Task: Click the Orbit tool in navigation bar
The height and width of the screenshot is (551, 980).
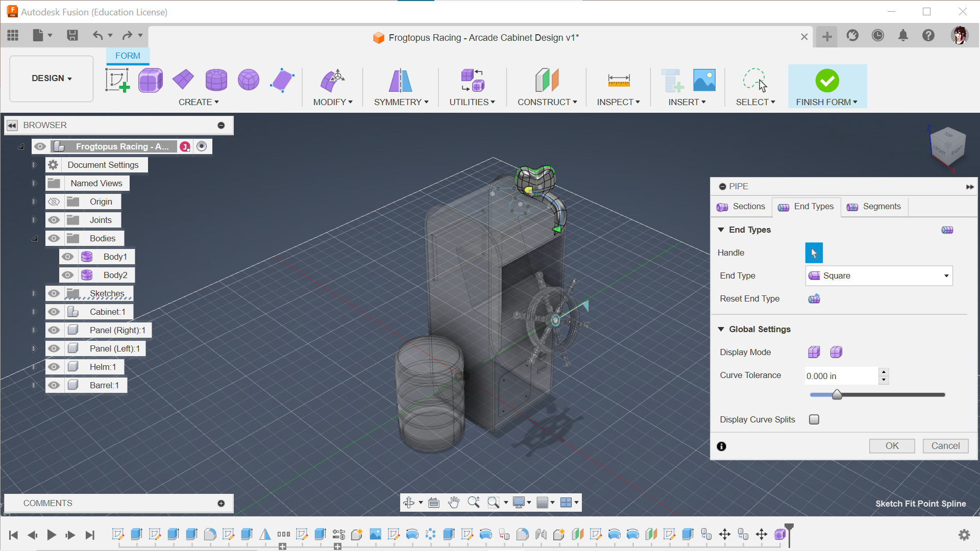Action: [409, 503]
